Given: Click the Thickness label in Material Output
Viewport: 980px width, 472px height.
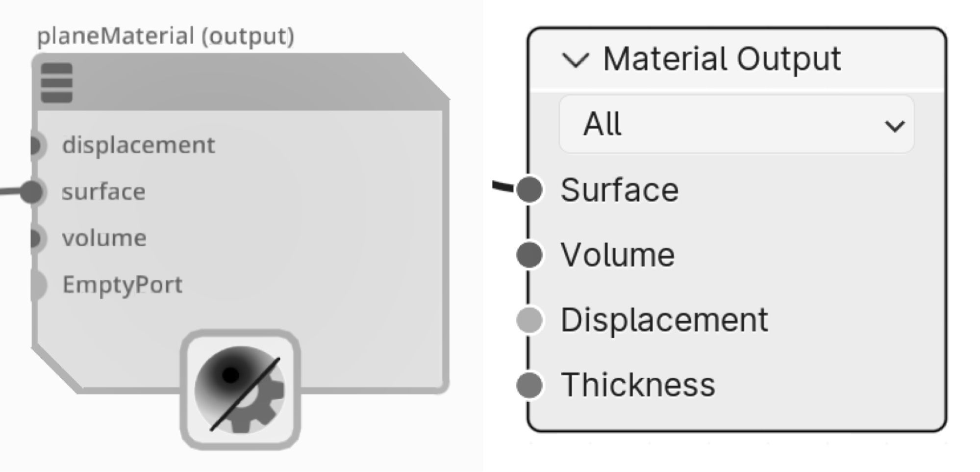Looking at the screenshot, I should (638, 385).
